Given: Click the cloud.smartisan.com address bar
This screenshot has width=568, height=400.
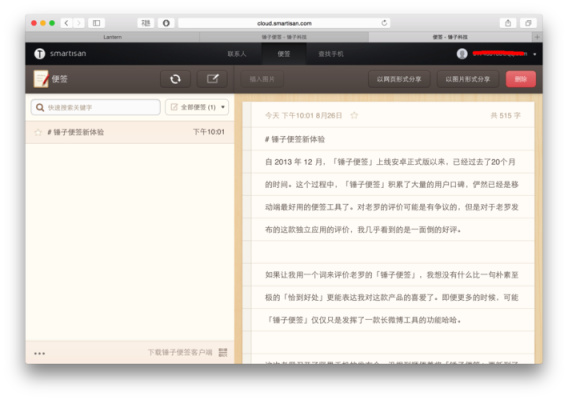Looking at the screenshot, I should [284, 23].
